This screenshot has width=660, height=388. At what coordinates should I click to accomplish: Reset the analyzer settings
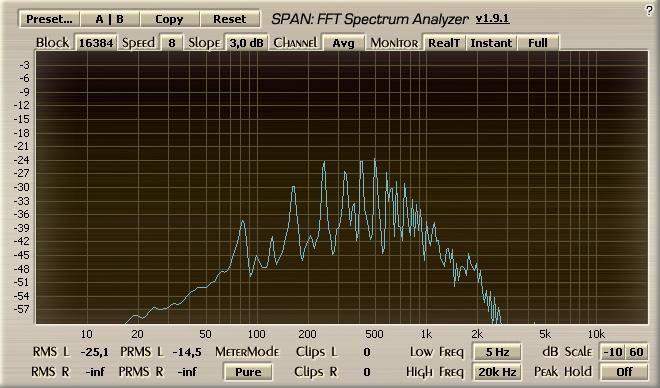coord(229,19)
